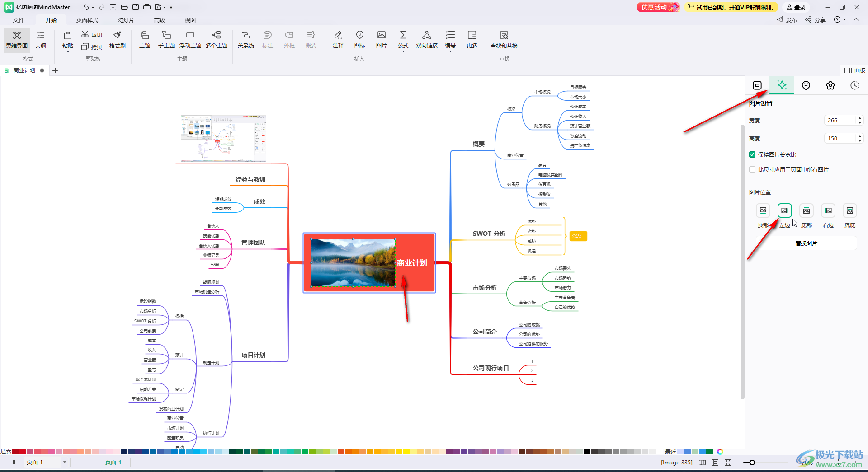Set image position to 左边 left

[x=785, y=210]
